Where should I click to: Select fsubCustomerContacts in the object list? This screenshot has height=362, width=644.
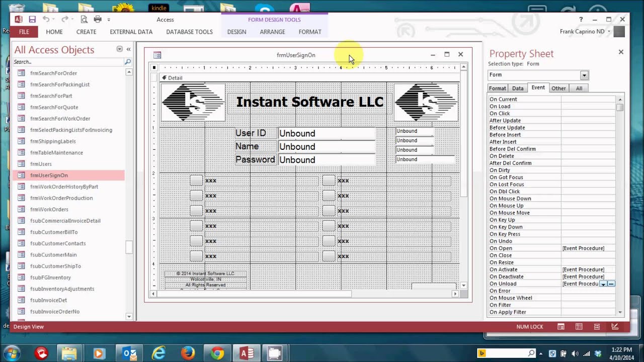coord(68,243)
